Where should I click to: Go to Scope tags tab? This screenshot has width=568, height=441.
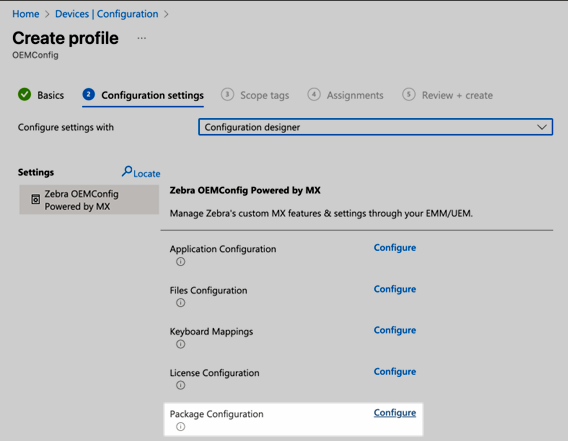[255, 95]
